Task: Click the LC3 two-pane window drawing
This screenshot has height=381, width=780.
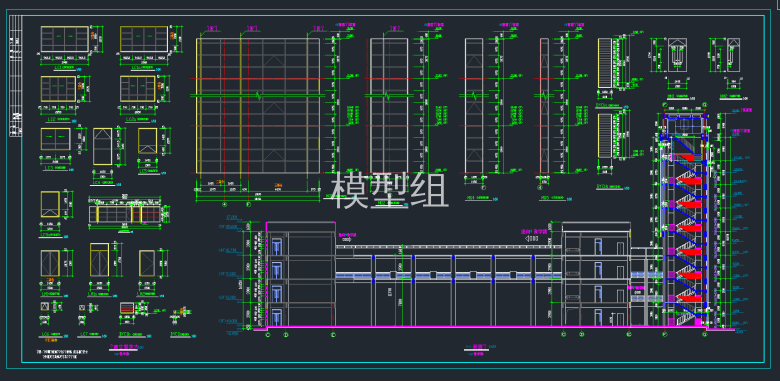Action: [x=56, y=139]
